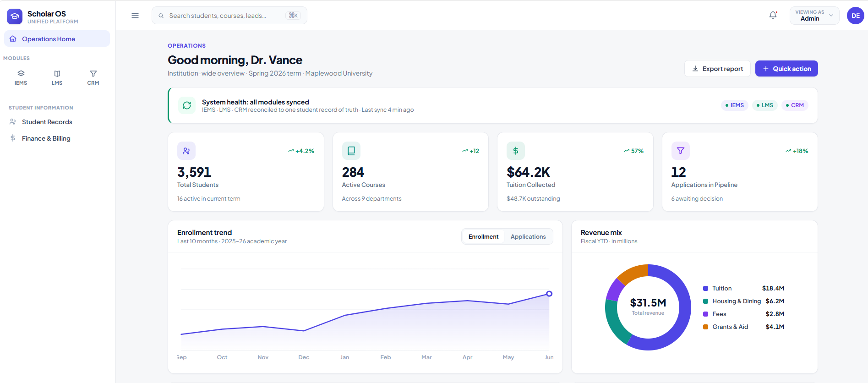Click the Tuition legend color swatch
The height and width of the screenshot is (383, 868).
[x=705, y=289]
